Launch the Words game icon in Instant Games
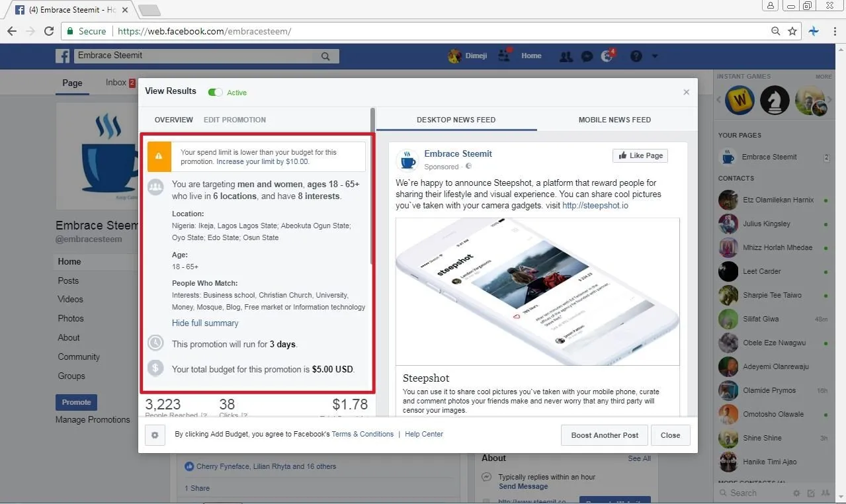The height and width of the screenshot is (504, 846). tap(740, 101)
